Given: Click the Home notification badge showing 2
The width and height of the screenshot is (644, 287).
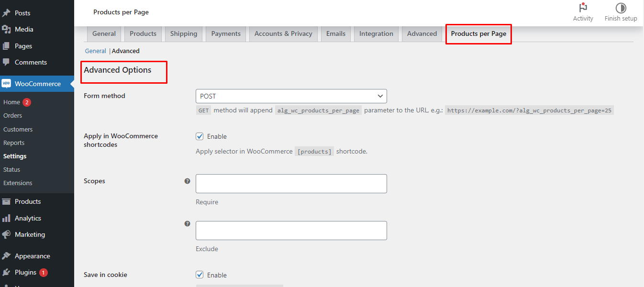Looking at the screenshot, I should coord(27,102).
